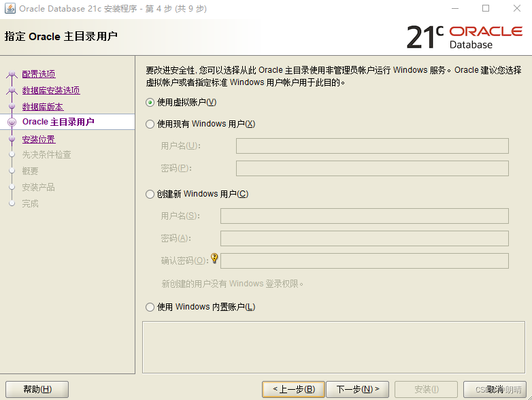Click the Oracle 主目录用户 current step marker

(x=12, y=122)
